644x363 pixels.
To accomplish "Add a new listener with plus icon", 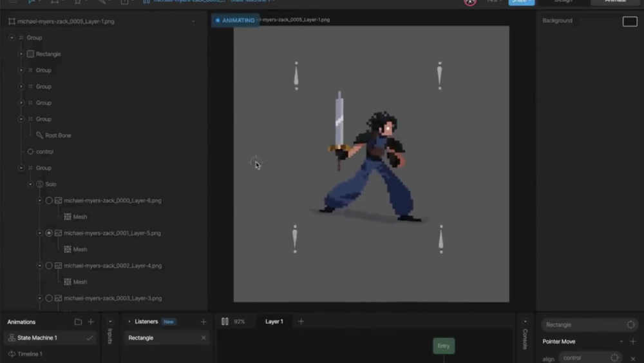I will click(x=204, y=322).
